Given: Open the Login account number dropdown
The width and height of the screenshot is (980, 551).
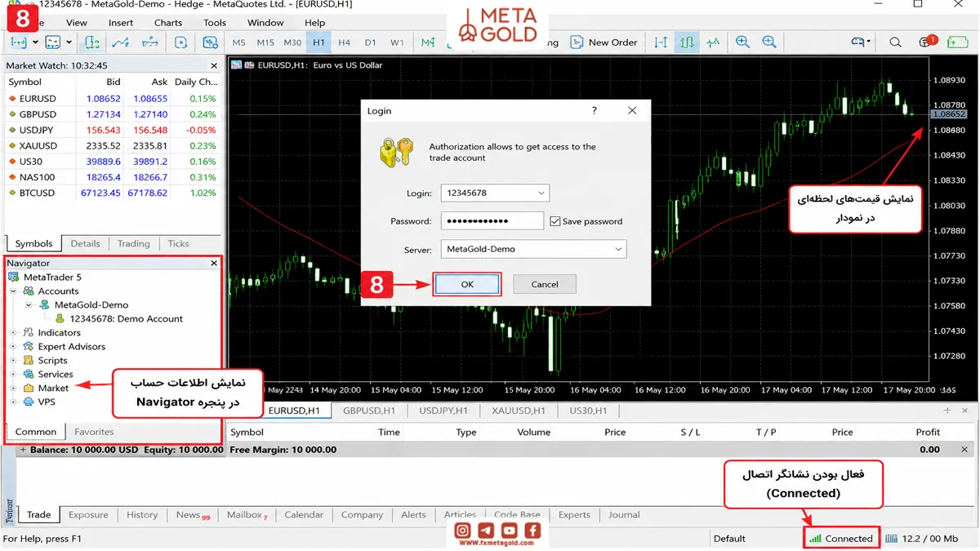Looking at the screenshot, I should coord(495,193).
